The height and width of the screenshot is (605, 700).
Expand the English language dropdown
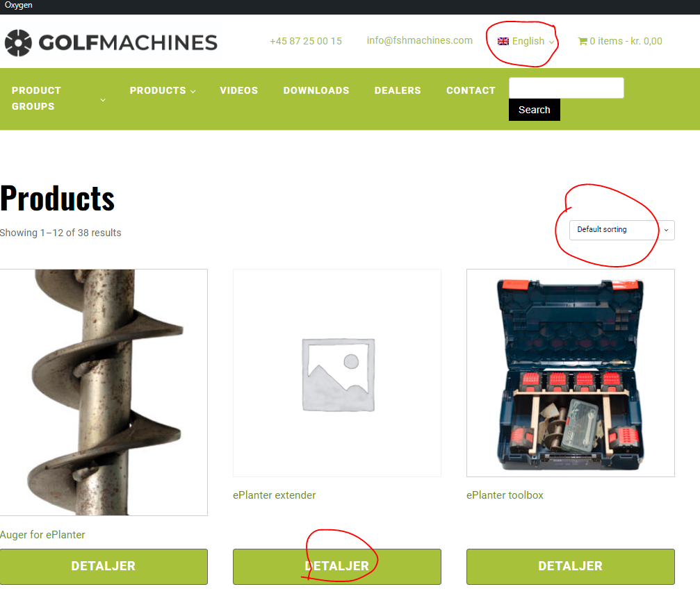tap(526, 41)
